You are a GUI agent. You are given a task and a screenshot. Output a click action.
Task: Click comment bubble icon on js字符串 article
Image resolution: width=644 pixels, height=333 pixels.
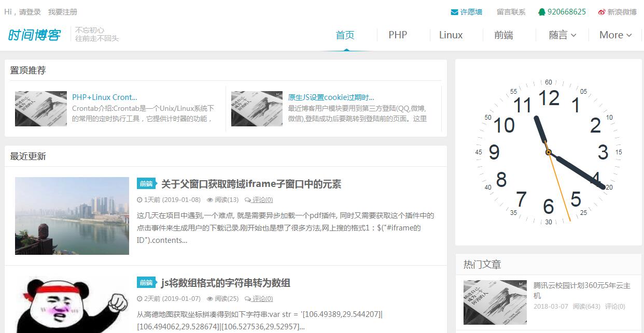[248, 299]
